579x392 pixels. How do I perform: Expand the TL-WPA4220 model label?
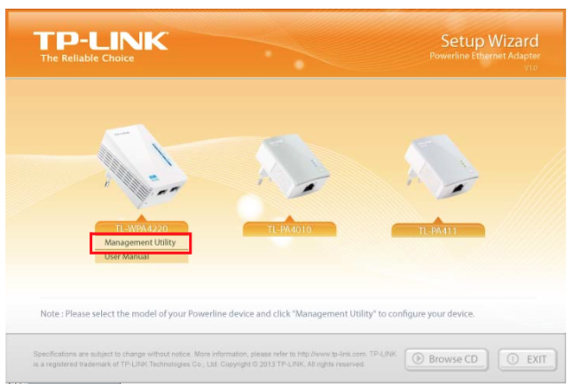click(142, 228)
